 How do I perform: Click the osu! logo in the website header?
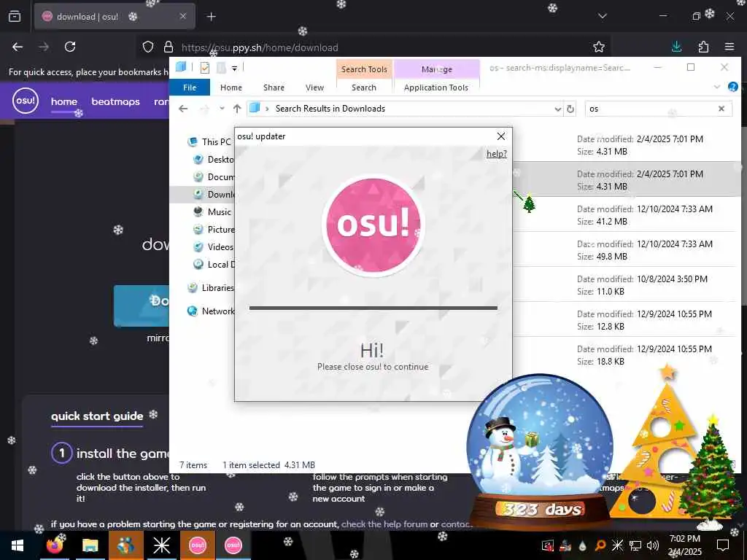[26, 101]
